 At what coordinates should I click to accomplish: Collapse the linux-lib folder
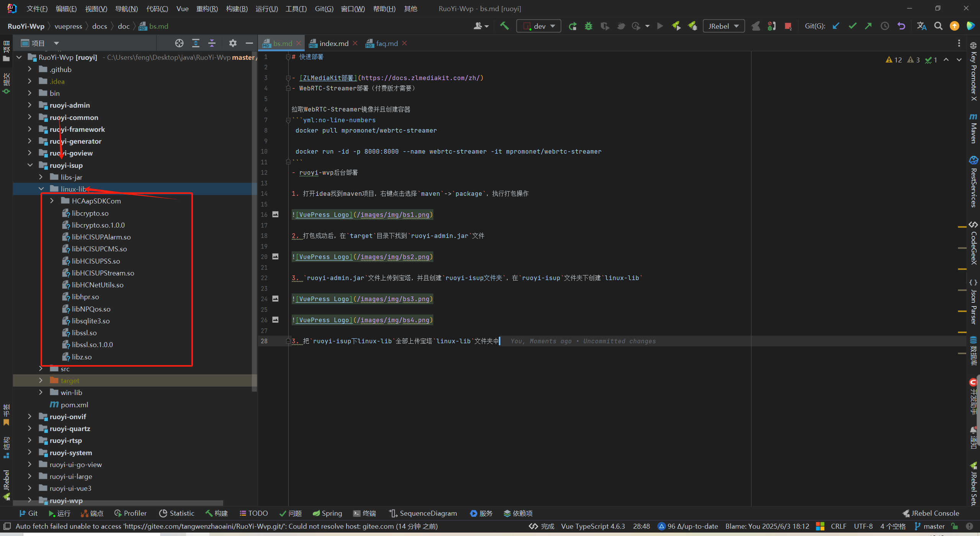coord(41,189)
